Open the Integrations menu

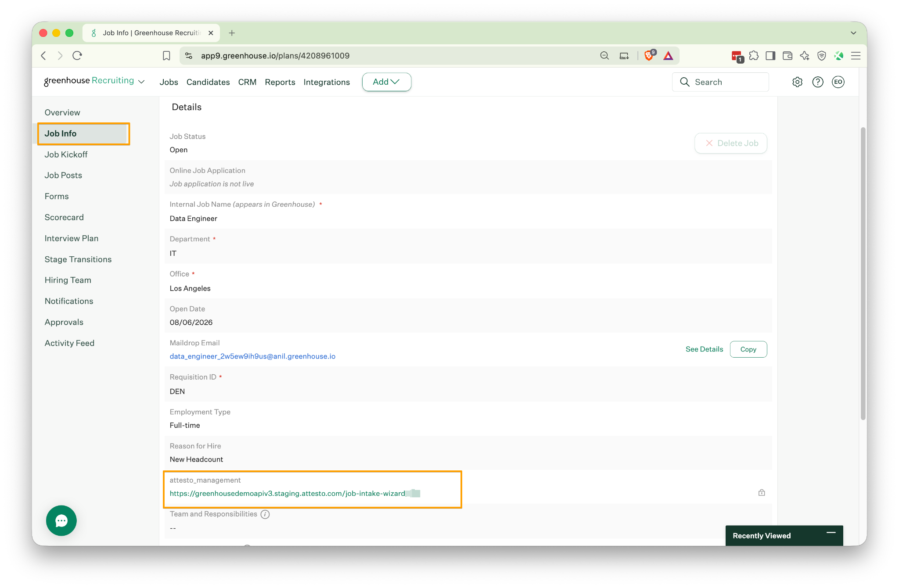click(x=327, y=82)
